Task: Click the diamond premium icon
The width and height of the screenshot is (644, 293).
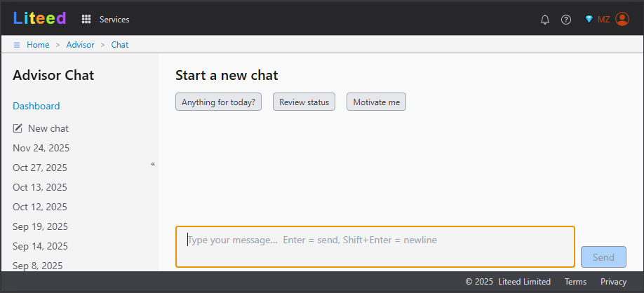Action: (x=589, y=20)
